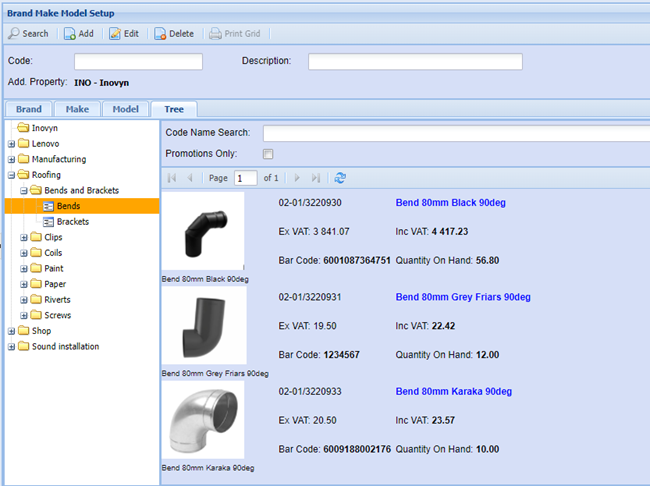Collapse the Roofing folder node
Viewport: 650px width, 486px height.
click(x=11, y=175)
